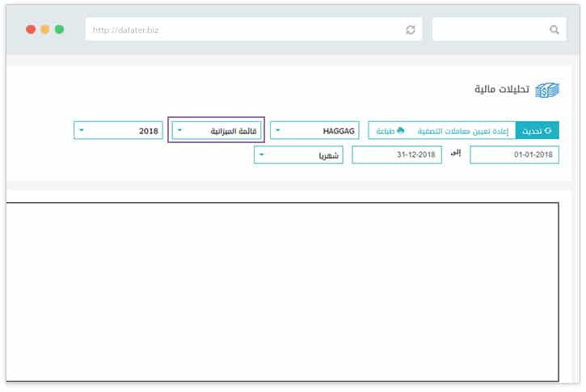Screen dimensions: 586x392
Task: Open the 2018 fiscal year dropdown
Action: (118, 130)
